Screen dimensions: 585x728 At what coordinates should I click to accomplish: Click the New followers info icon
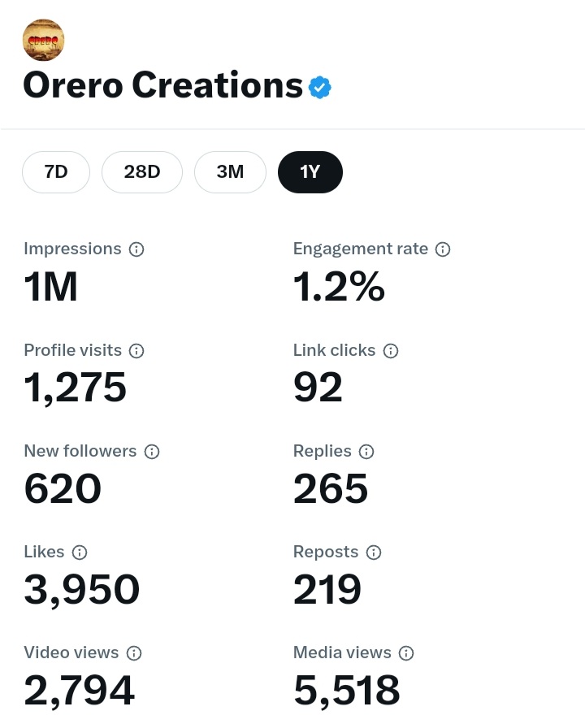click(152, 451)
